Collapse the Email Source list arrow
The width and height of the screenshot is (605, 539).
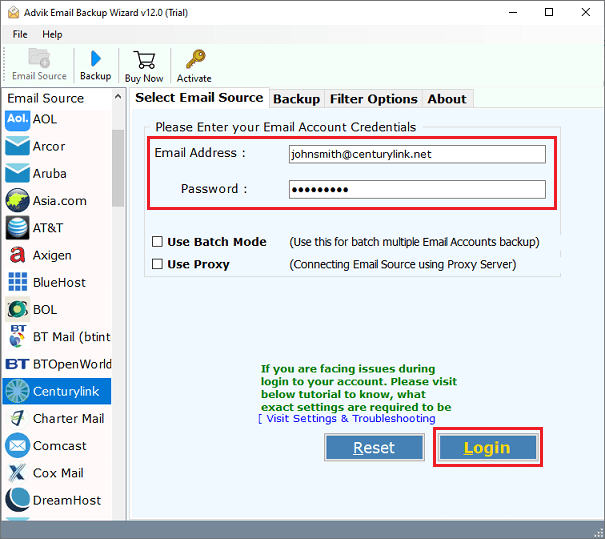(x=118, y=97)
